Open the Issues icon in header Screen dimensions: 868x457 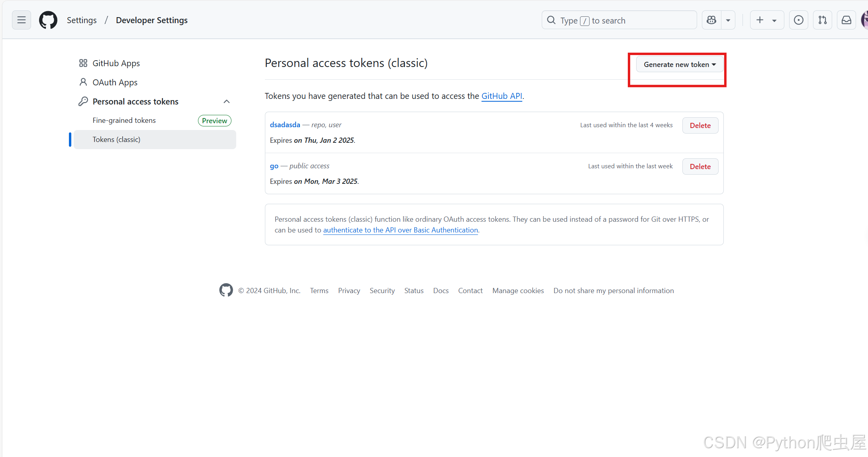(x=798, y=20)
